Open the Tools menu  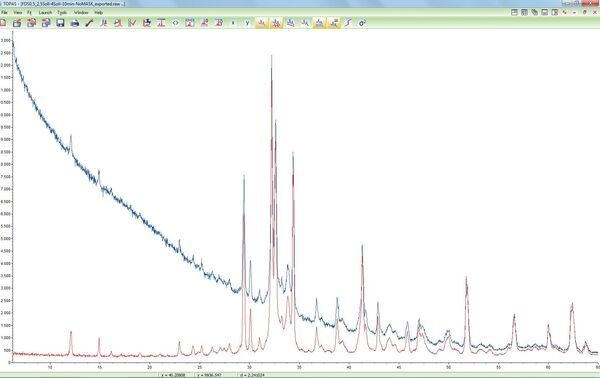pyautogui.click(x=62, y=12)
